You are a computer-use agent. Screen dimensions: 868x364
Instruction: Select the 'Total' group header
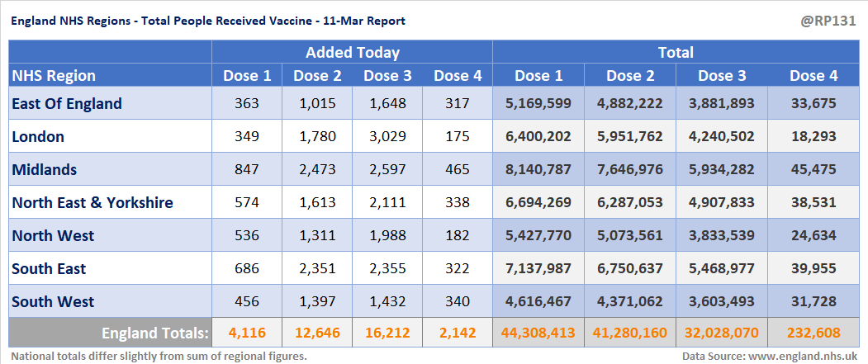point(676,52)
